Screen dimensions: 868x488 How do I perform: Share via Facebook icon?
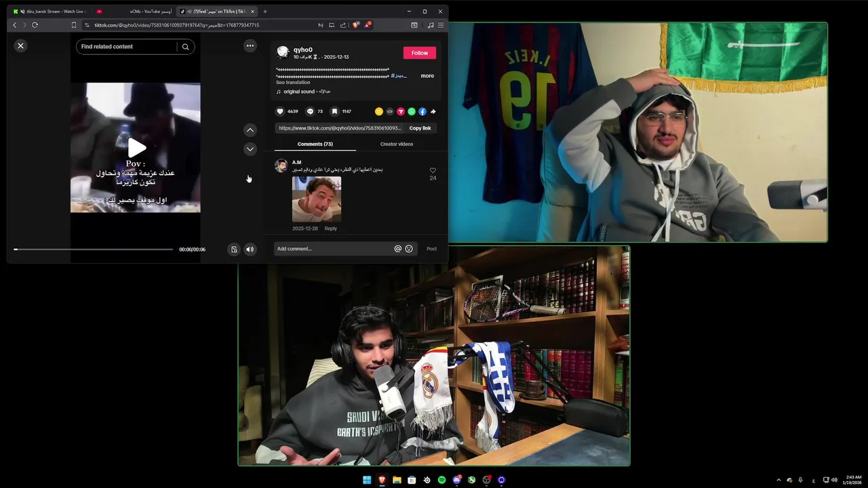tap(422, 111)
